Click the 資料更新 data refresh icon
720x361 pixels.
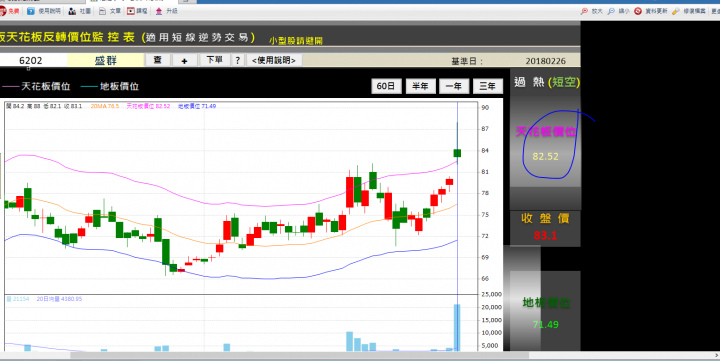(x=638, y=11)
